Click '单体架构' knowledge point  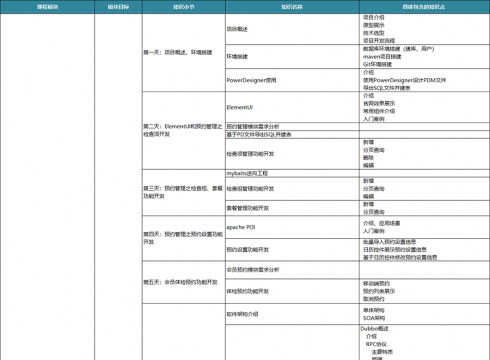pyautogui.click(x=373, y=310)
